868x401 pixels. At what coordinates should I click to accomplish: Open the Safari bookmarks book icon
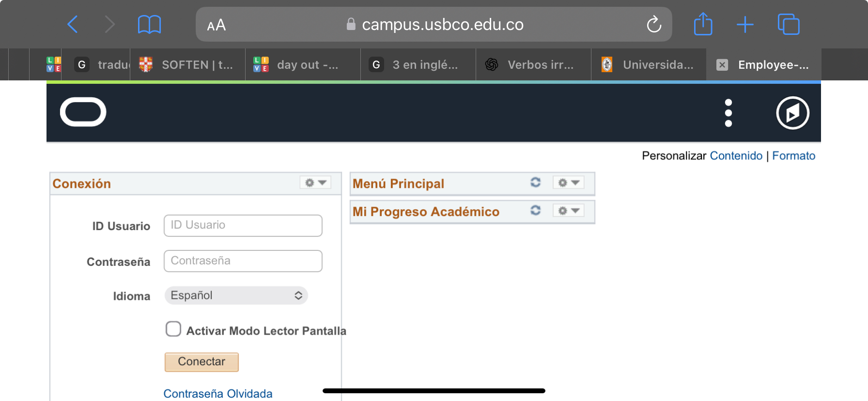click(x=149, y=24)
